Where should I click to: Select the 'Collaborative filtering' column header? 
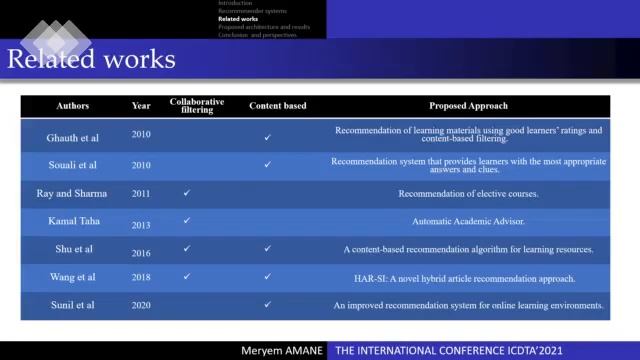point(197,106)
